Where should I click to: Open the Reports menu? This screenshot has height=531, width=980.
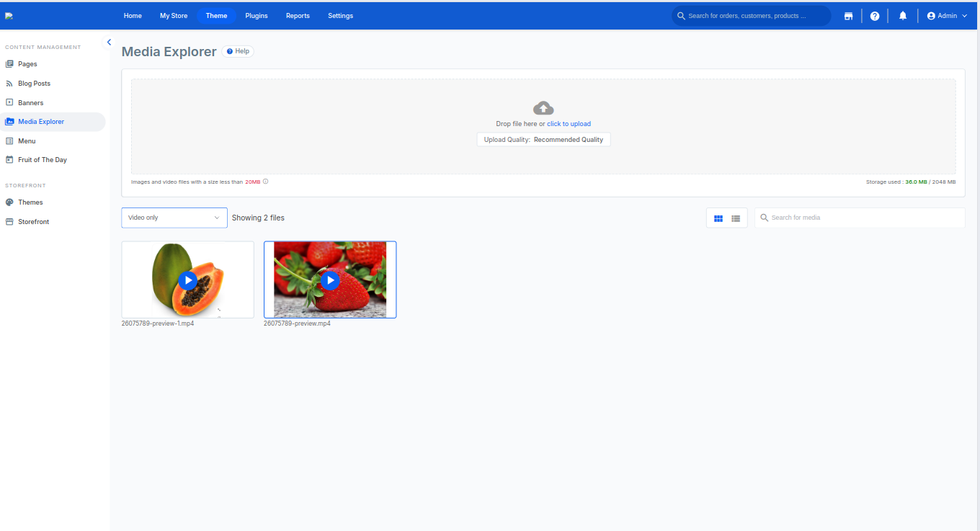point(298,16)
